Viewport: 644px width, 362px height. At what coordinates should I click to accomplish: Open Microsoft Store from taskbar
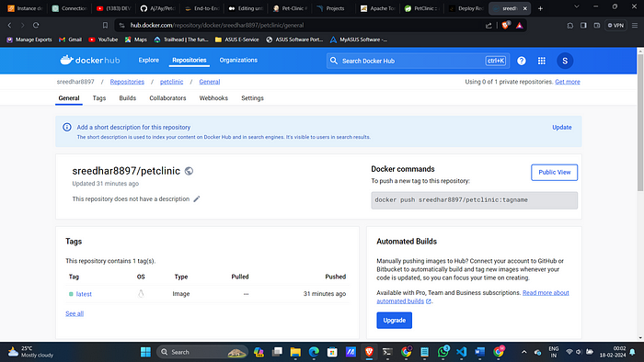point(332,352)
